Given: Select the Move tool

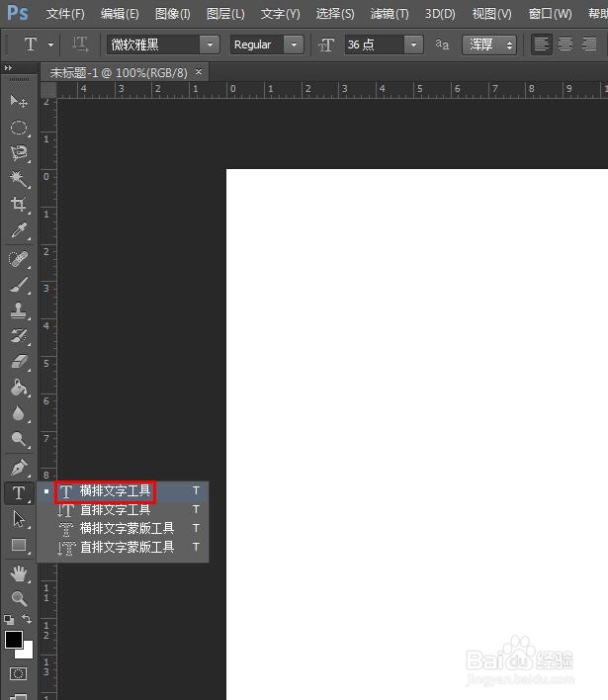Looking at the screenshot, I should (19, 102).
